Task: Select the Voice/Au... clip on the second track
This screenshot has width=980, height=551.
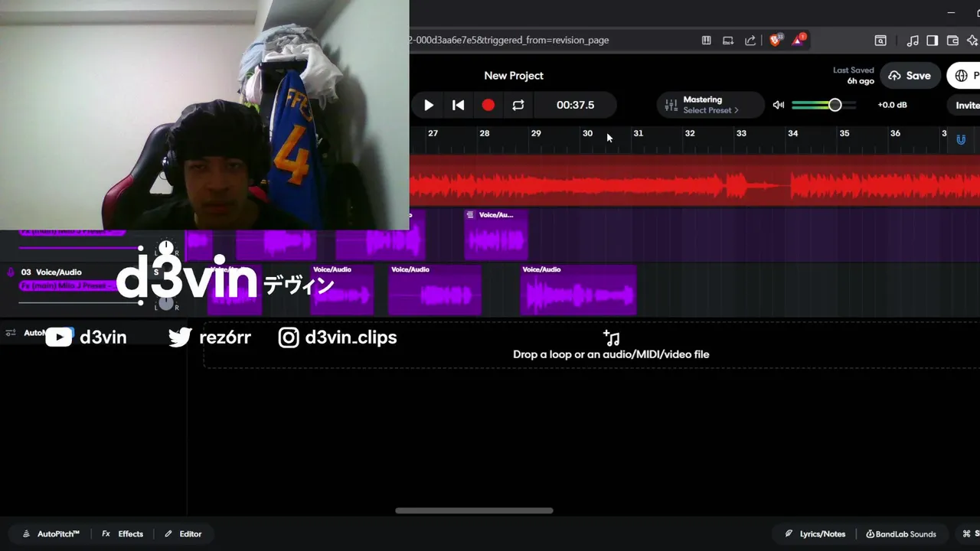Action: (x=495, y=234)
